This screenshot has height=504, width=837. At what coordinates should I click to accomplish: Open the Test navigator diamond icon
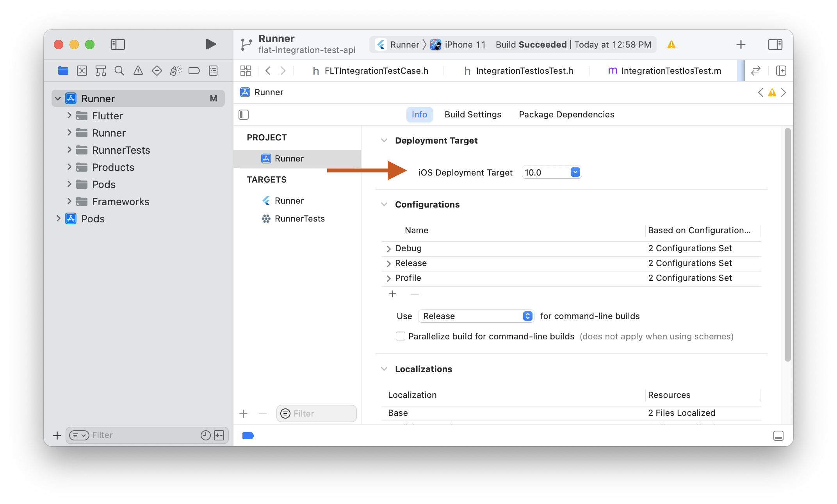[157, 71]
